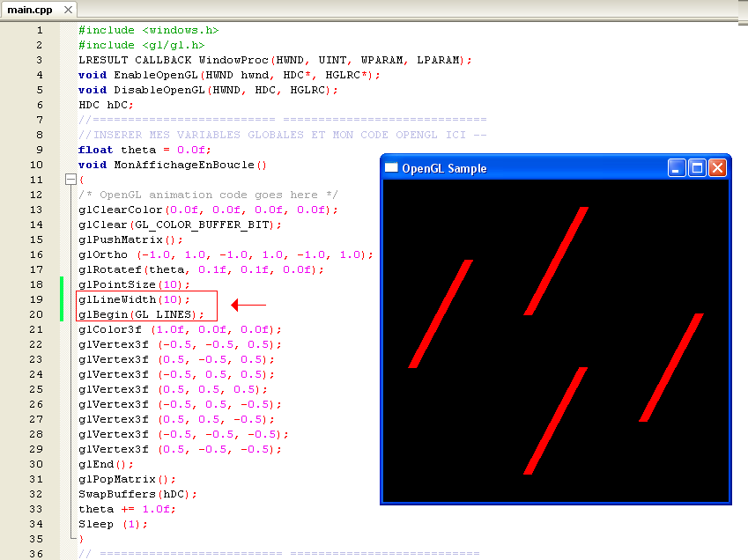Click the 'float theta = 0.0f;' line
The height and width of the screenshot is (560, 748).
(x=144, y=150)
